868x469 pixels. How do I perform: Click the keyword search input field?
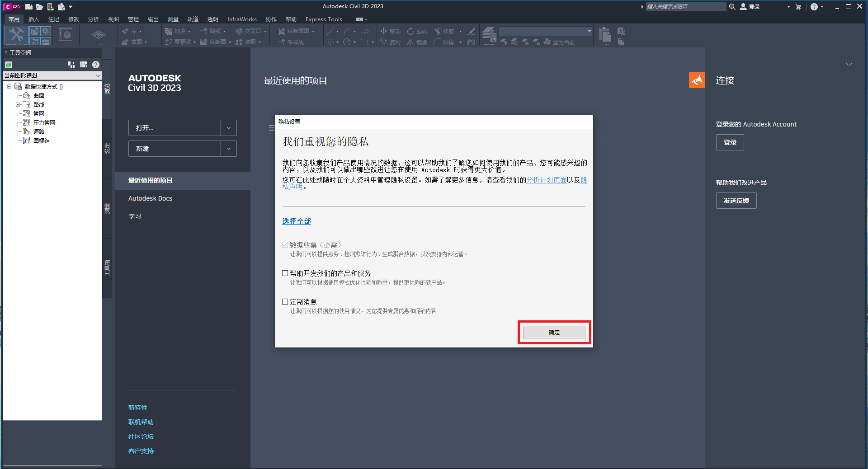pos(685,6)
